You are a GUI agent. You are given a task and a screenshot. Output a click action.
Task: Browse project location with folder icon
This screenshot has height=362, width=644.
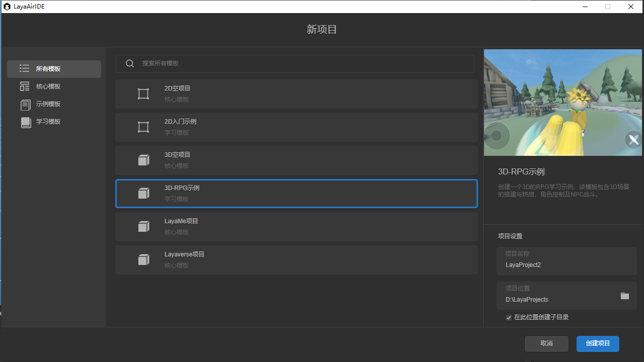[x=624, y=296]
